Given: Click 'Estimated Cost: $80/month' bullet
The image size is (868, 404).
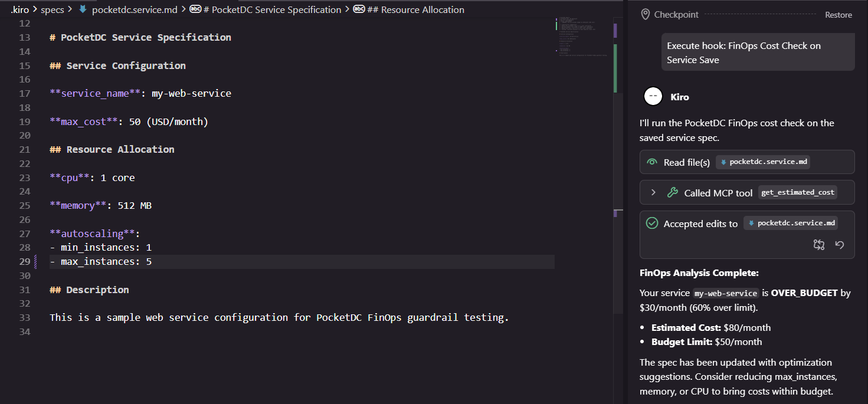Looking at the screenshot, I should coord(711,327).
